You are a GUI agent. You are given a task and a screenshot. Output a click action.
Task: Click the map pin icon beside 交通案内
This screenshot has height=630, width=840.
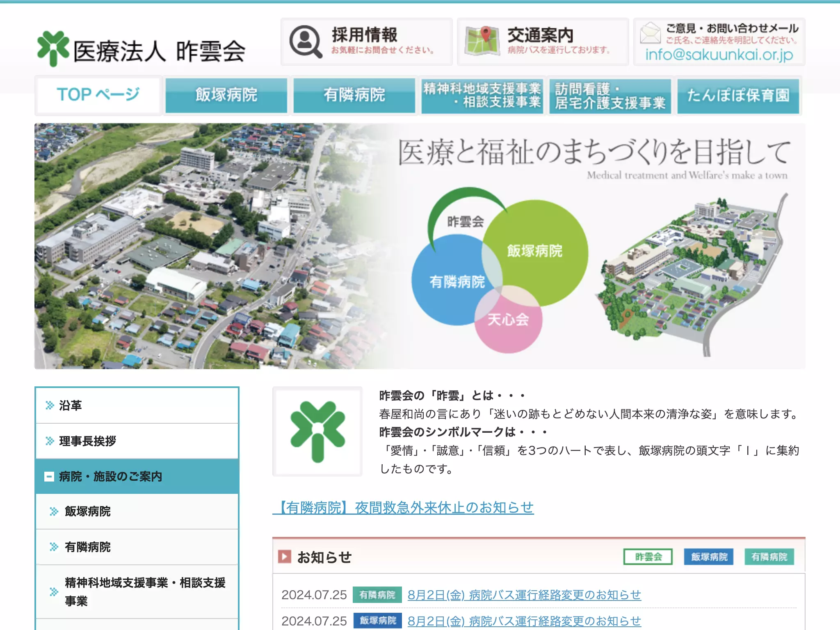[x=482, y=41]
